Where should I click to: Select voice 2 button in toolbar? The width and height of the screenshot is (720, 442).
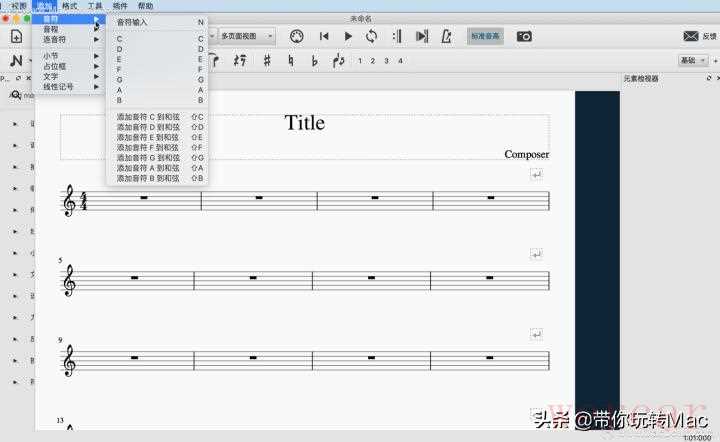click(x=373, y=61)
